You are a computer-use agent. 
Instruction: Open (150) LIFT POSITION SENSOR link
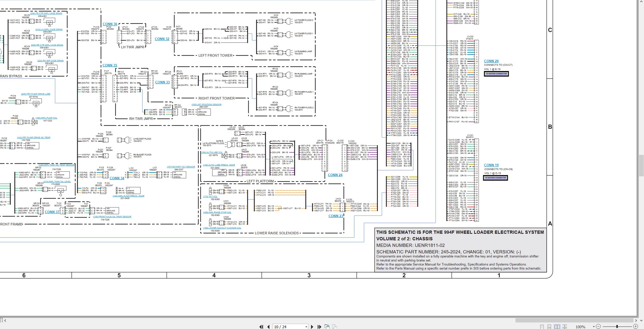(207, 105)
